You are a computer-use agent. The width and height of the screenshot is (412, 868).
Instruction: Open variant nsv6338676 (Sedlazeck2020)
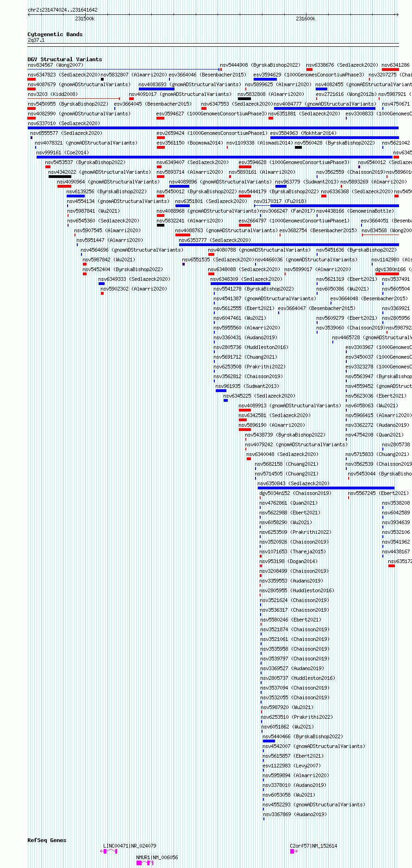pos(342,65)
